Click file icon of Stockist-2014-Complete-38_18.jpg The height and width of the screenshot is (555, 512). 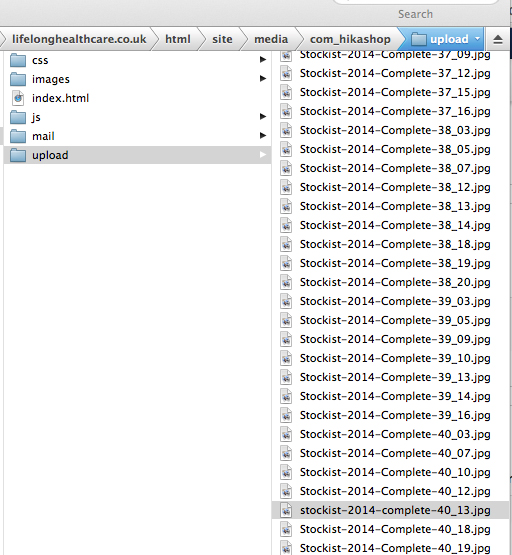286,244
